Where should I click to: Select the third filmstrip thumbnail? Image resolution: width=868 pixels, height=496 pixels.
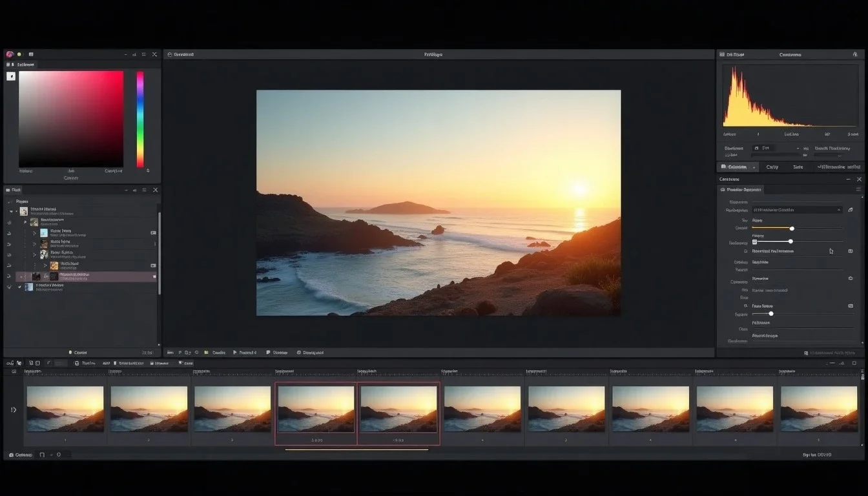tap(232, 409)
